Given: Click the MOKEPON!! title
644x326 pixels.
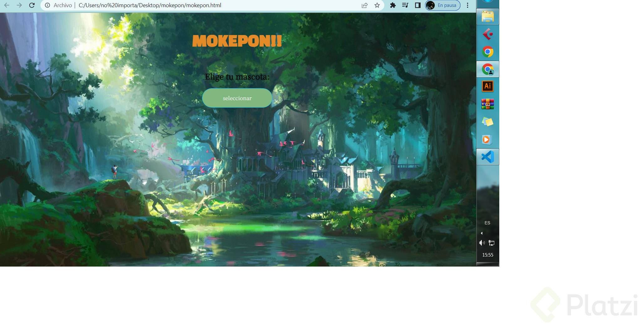Looking at the screenshot, I should pyautogui.click(x=237, y=41).
